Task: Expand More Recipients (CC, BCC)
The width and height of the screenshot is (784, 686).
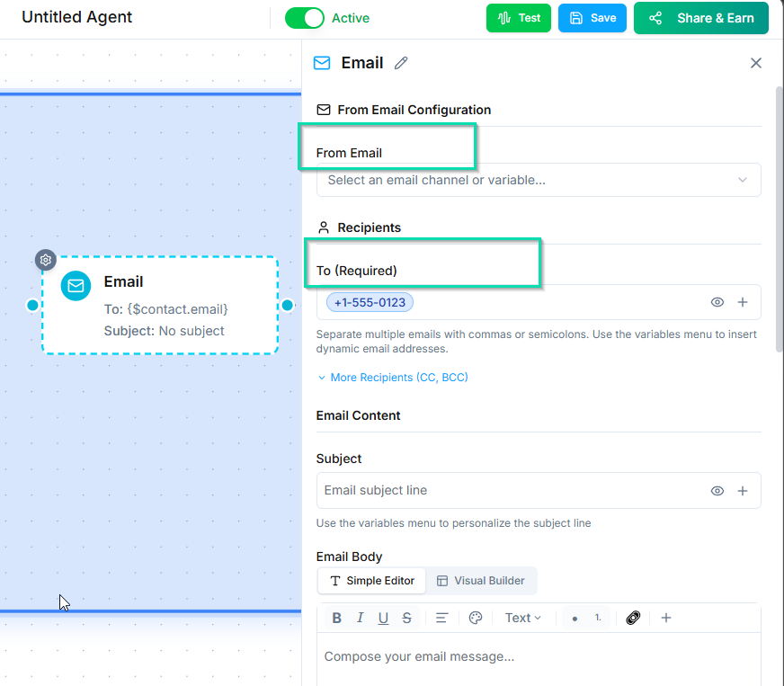Action: pos(392,378)
